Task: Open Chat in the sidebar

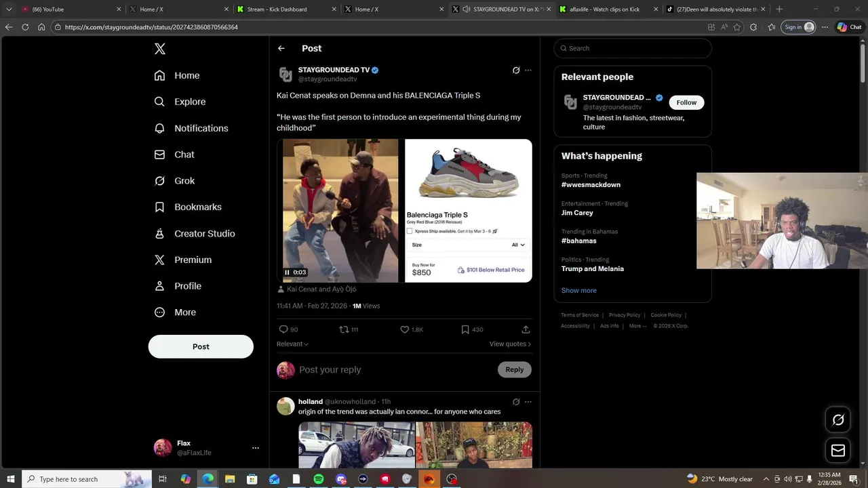Action: [x=174, y=155]
